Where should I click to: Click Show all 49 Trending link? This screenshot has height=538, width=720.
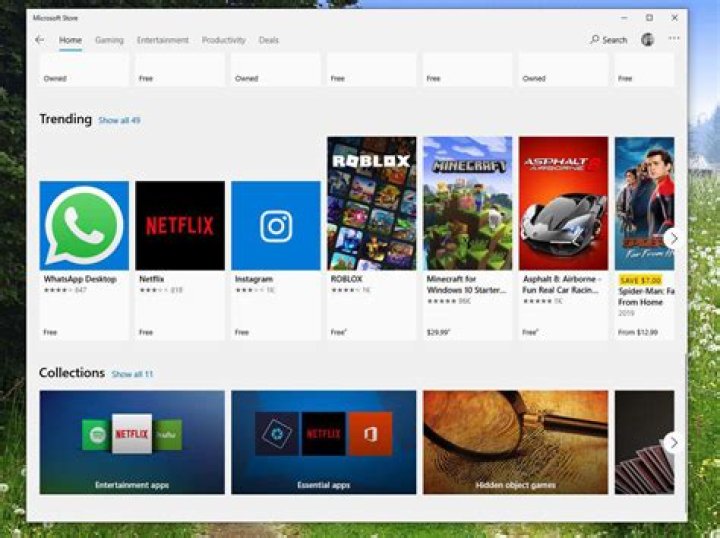119,120
